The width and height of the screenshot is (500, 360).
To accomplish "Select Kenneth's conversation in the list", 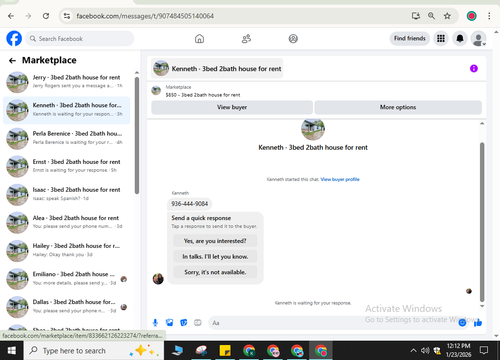I will pos(67,110).
